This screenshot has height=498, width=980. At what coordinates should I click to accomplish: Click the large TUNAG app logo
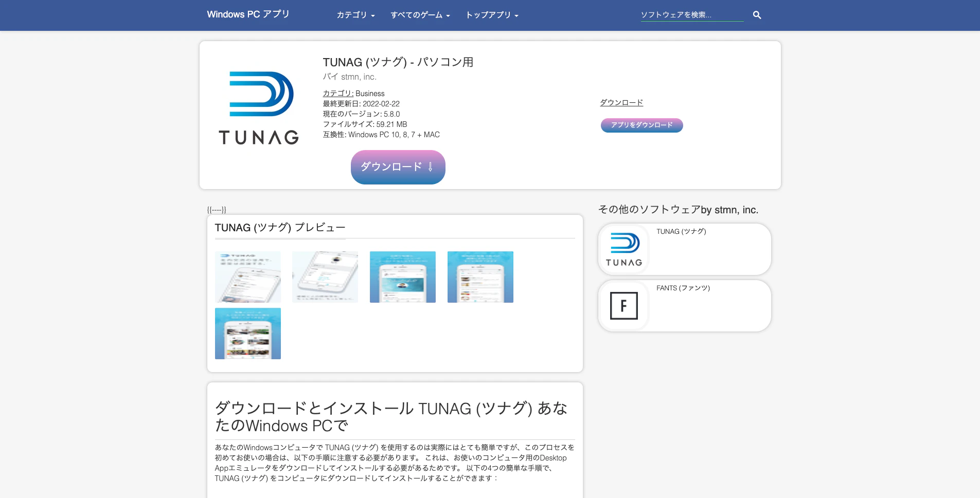point(259,108)
